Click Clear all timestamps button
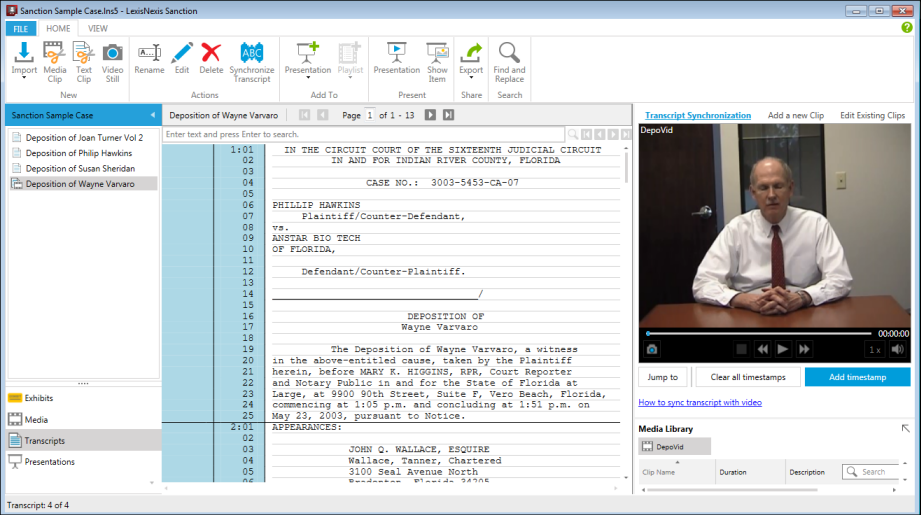 [748, 377]
